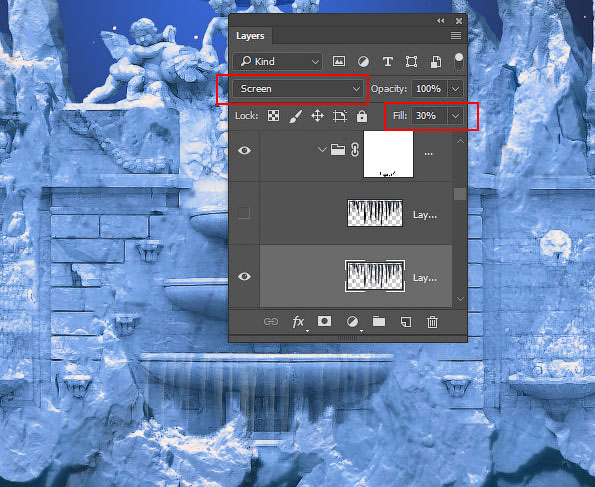This screenshot has width=595, height=487.
Task: Lock position move icon
Action: click(317, 116)
